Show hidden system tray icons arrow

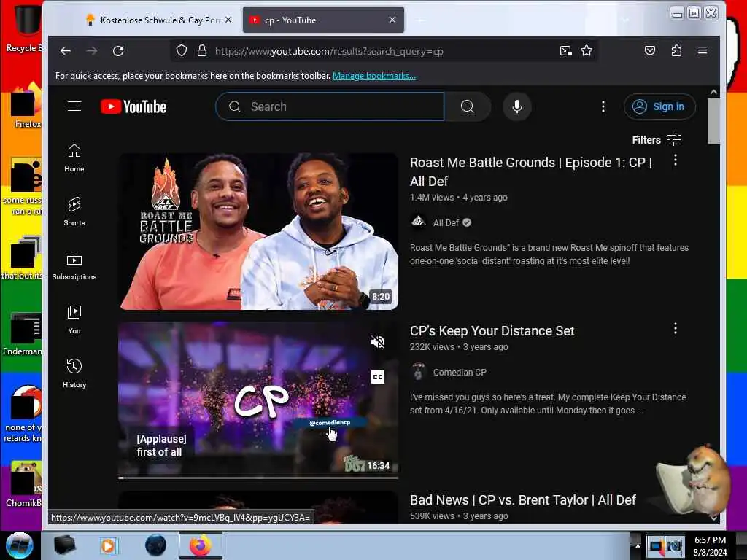coord(638,545)
